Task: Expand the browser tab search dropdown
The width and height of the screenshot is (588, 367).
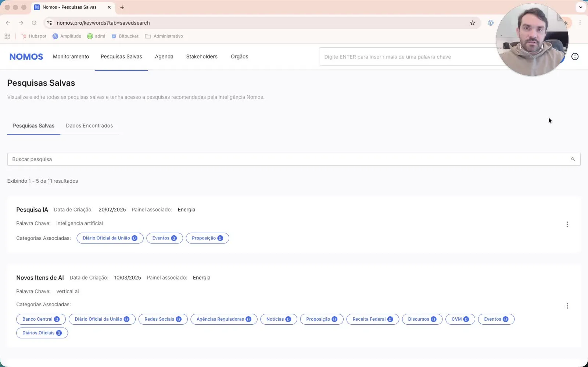Action: [x=581, y=7]
